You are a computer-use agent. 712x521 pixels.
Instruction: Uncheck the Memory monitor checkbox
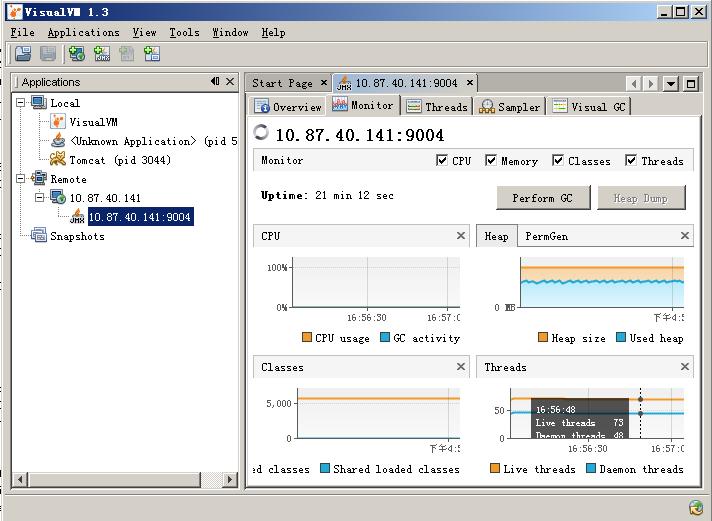click(x=490, y=160)
